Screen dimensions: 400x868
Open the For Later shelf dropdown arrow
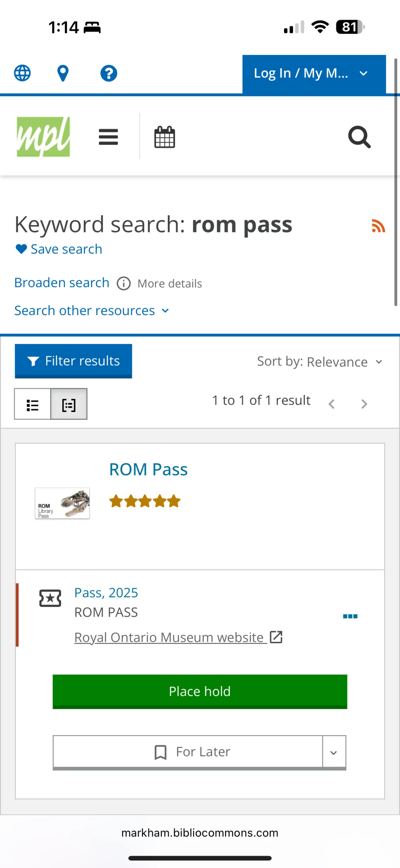click(334, 752)
